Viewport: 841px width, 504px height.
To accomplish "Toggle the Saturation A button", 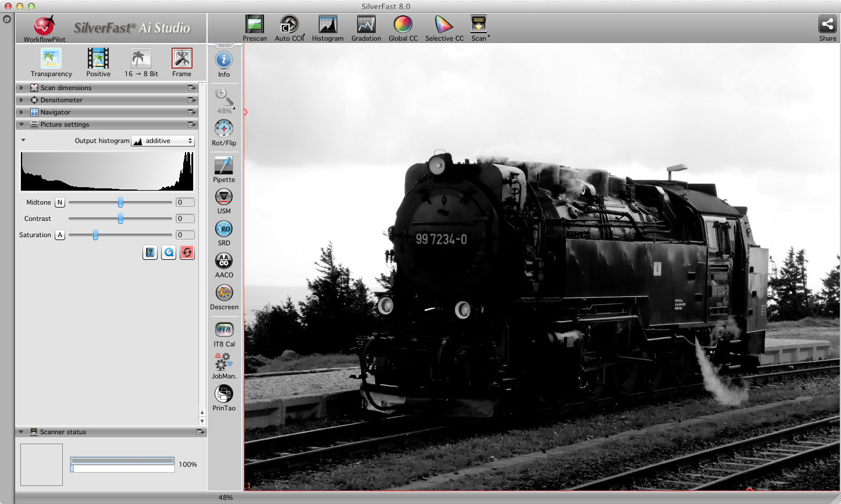I will coord(59,235).
